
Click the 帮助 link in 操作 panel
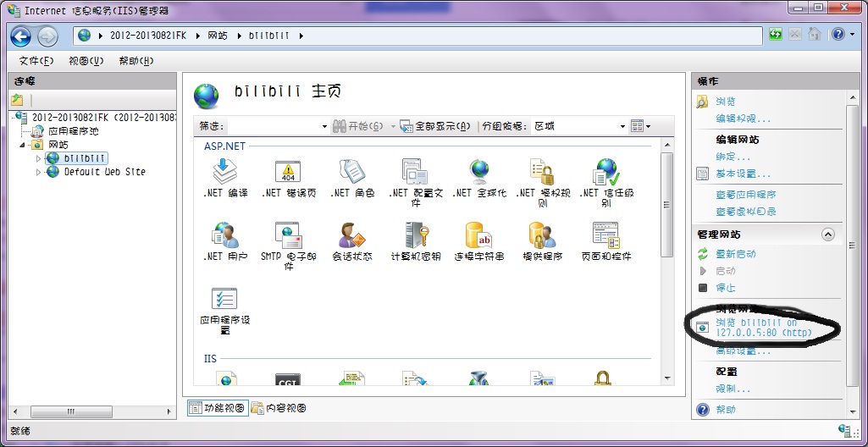pyautogui.click(x=726, y=410)
